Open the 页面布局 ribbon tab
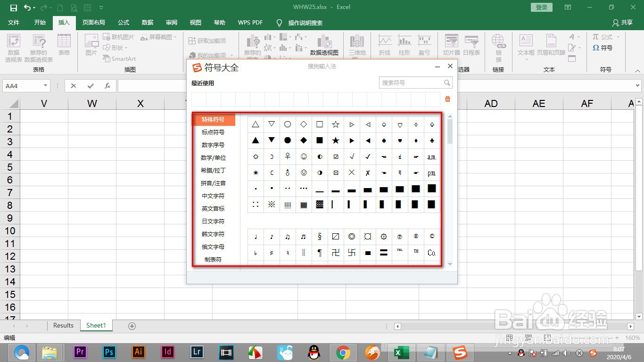644x362 pixels. [x=93, y=22]
